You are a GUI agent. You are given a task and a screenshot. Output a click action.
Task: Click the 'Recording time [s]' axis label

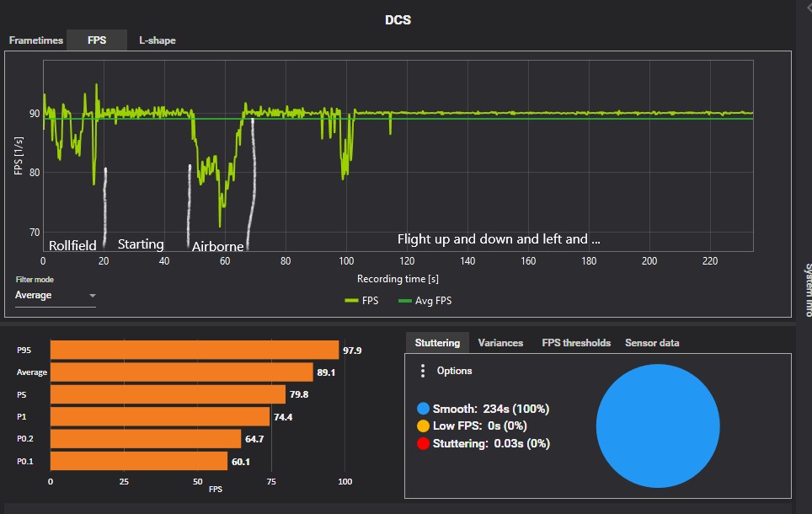pos(398,279)
